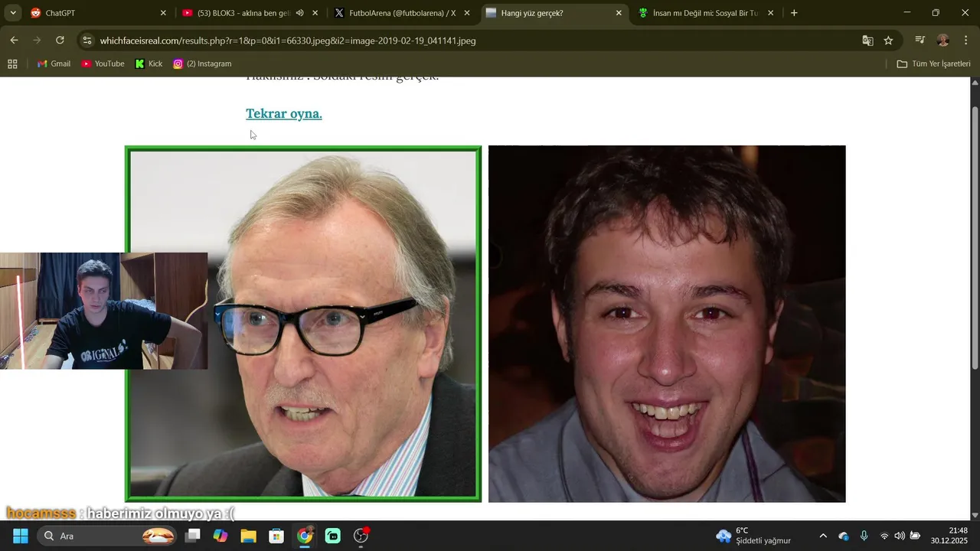Open Microsoft Store from the taskbar
Viewport: 980px width, 551px height.
pyautogui.click(x=276, y=536)
